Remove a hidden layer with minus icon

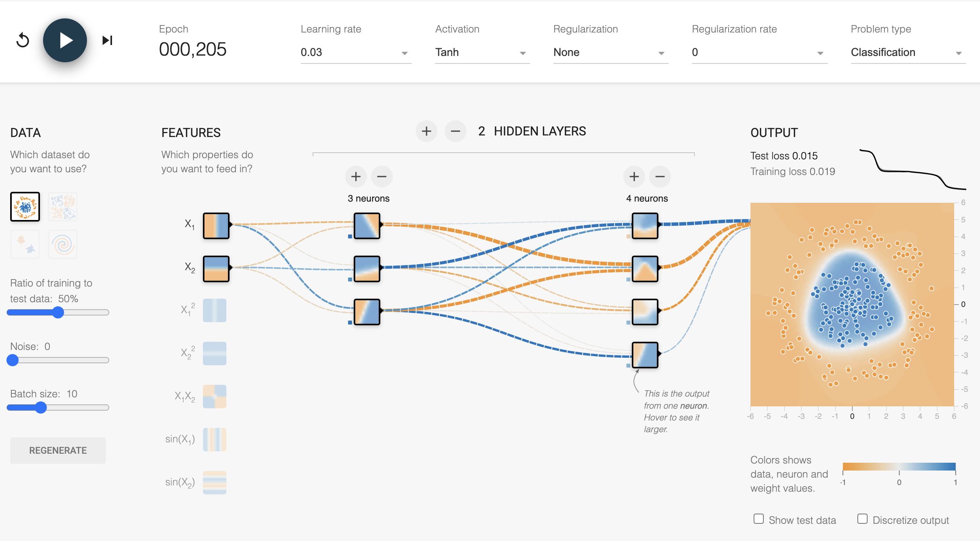(455, 131)
